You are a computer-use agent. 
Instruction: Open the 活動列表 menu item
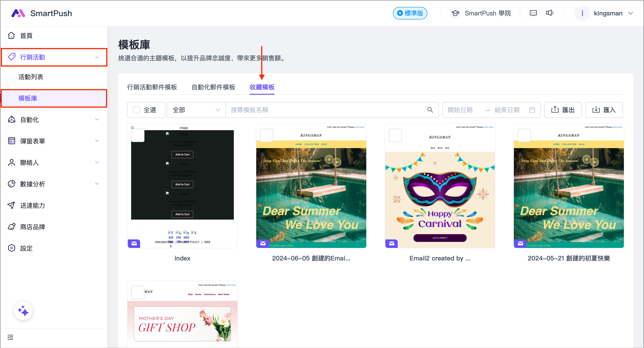[x=30, y=77]
